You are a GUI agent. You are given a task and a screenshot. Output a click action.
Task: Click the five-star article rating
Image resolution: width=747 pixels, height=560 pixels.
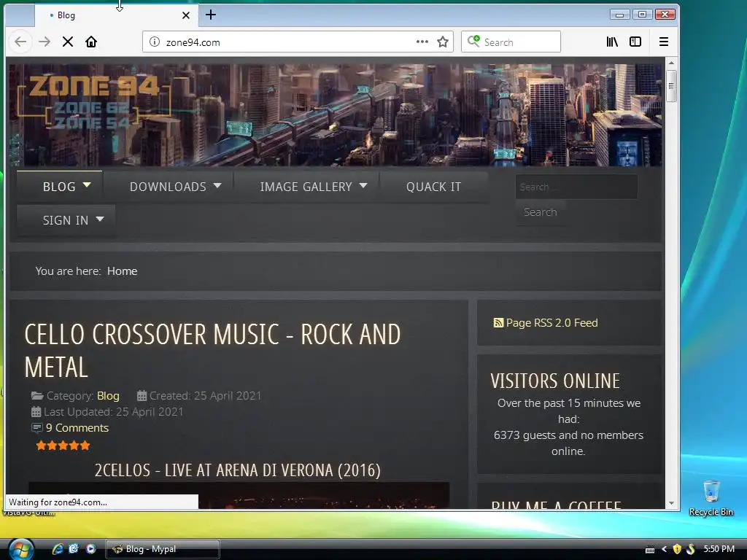pyautogui.click(x=63, y=446)
